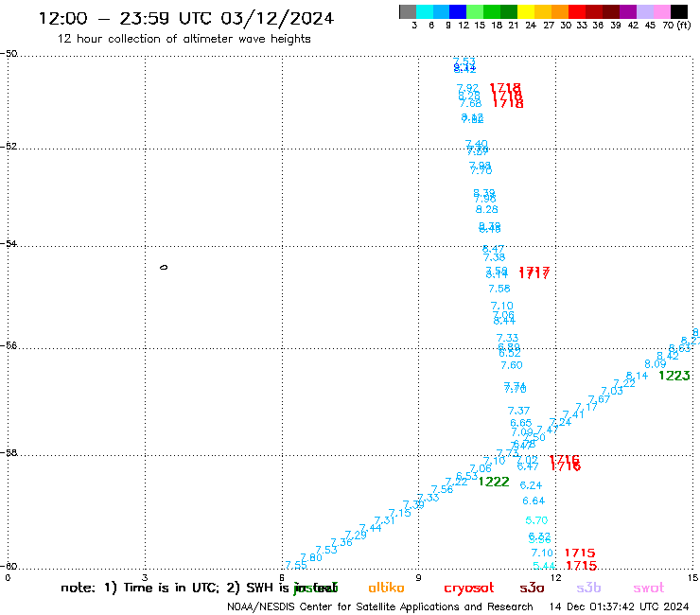This screenshot has height=615, width=700.
Task: Click the 'altika' satellite legend label
Action: tap(386, 588)
